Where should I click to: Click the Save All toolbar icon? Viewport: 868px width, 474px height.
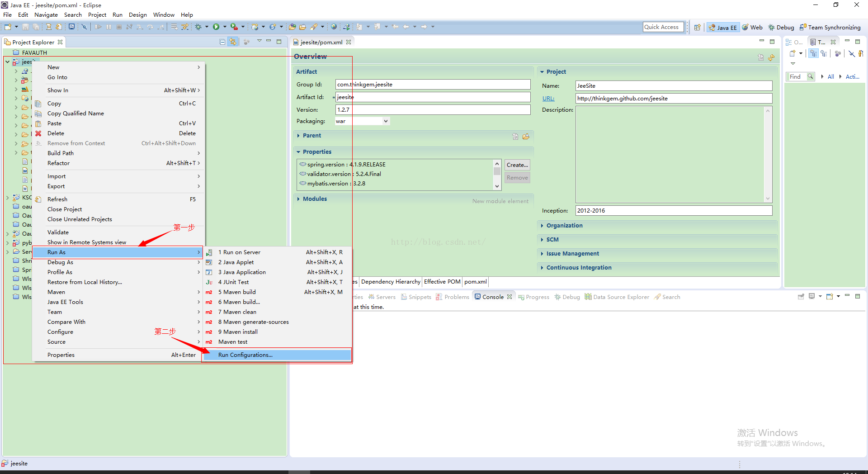click(x=36, y=27)
